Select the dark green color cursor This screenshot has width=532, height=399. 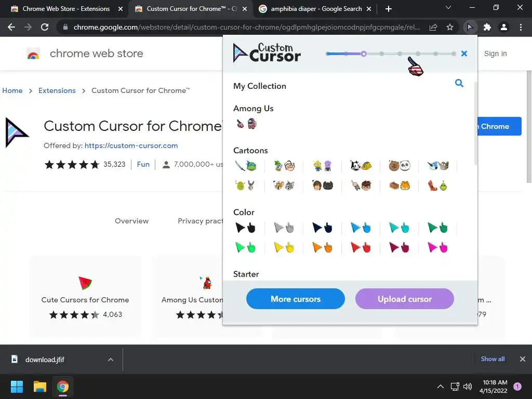pos(438,228)
